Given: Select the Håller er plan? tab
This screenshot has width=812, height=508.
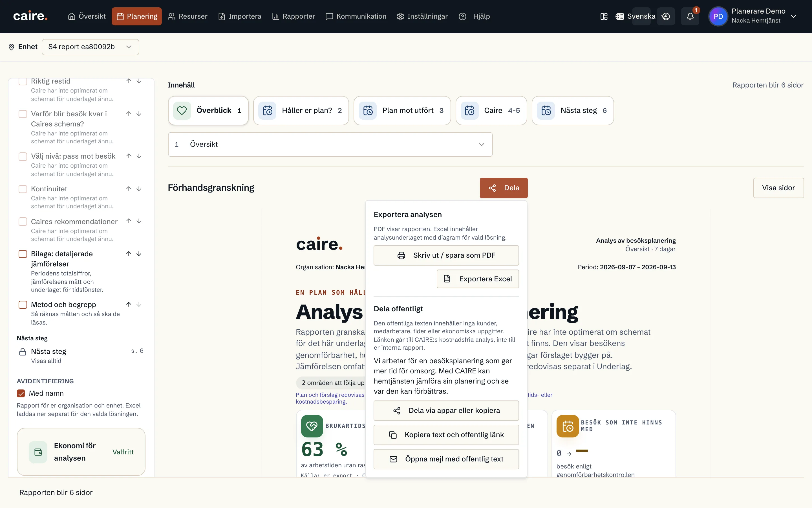Looking at the screenshot, I should pyautogui.click(x=301, y=111).
